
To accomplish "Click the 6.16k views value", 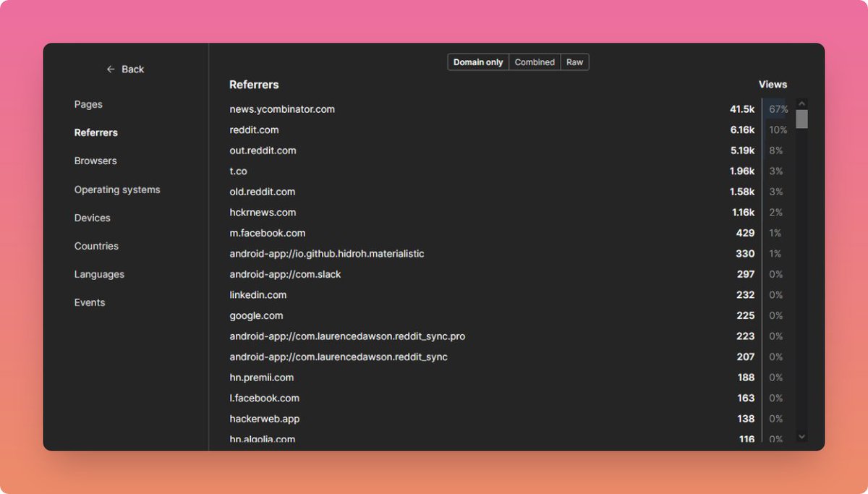I will (x=742, y=130).
